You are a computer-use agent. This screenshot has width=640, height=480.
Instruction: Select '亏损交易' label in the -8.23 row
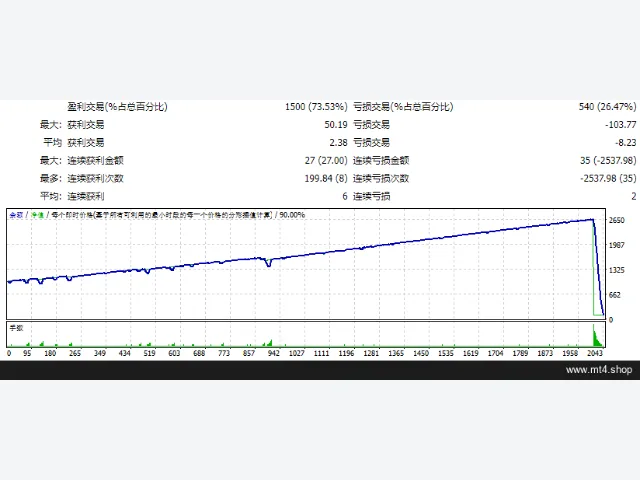pos(371,142)
